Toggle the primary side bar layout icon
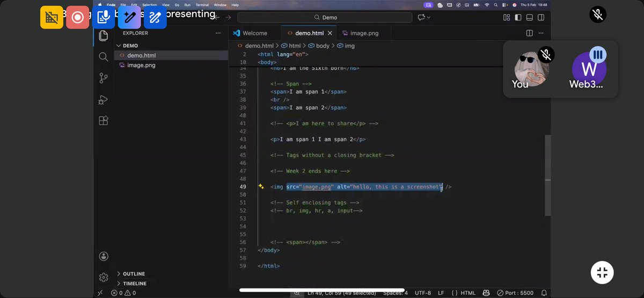The height and width of the screenshot is (298, 644). point(518,17)
